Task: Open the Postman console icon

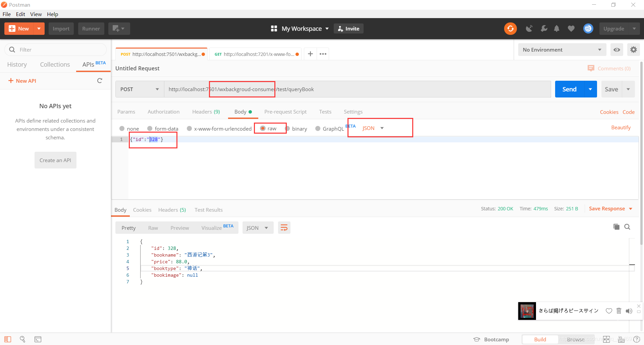Action: coord(38,339)
